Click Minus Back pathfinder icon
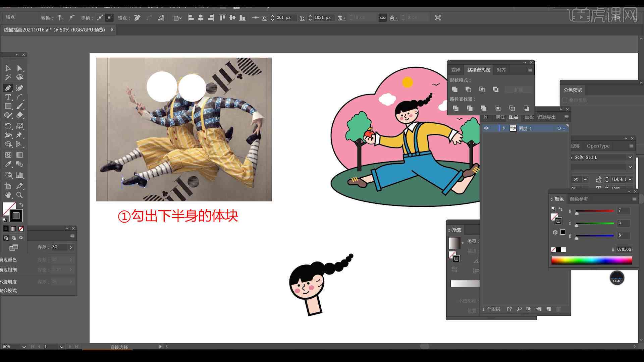 [x=526, y=108]
